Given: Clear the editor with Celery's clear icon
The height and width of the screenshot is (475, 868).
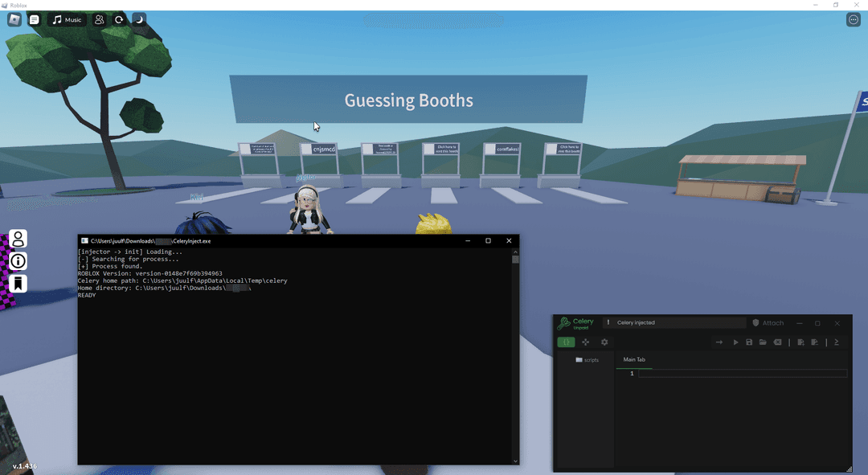Looking at the screenshot, I should 778,342.
